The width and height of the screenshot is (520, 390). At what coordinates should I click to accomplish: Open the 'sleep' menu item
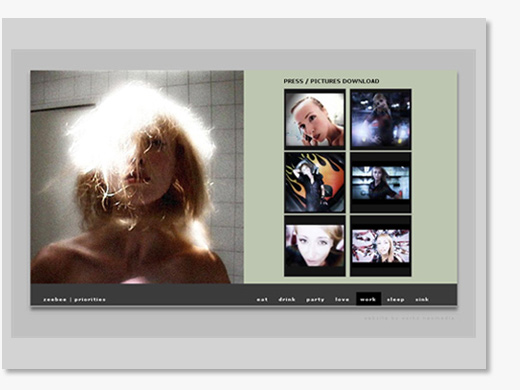395,299
